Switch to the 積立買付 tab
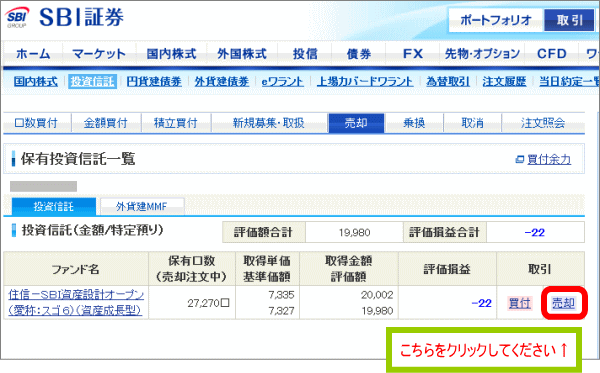 click(x=176, y=123)
